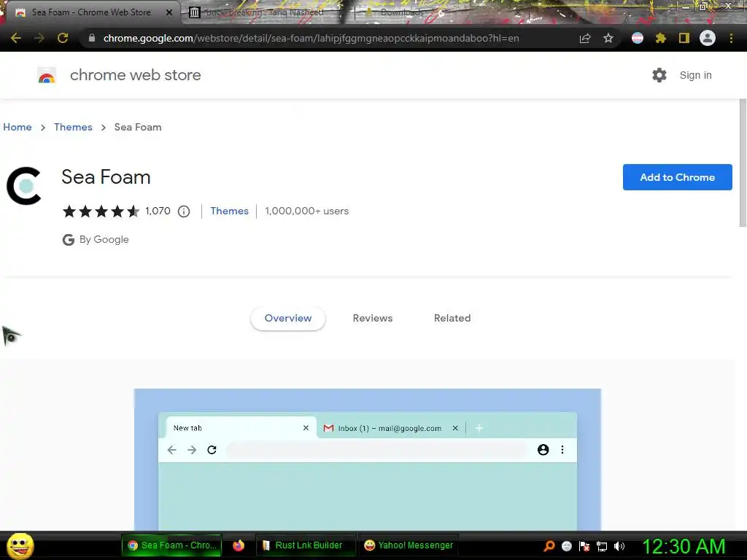Click the round white face tray icon
The height and width of the screenshot is (560, 747).
566,546
